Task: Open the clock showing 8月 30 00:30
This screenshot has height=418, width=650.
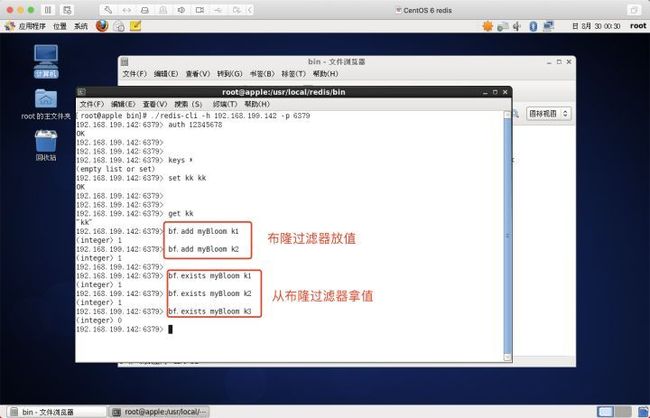Action: 596,26
